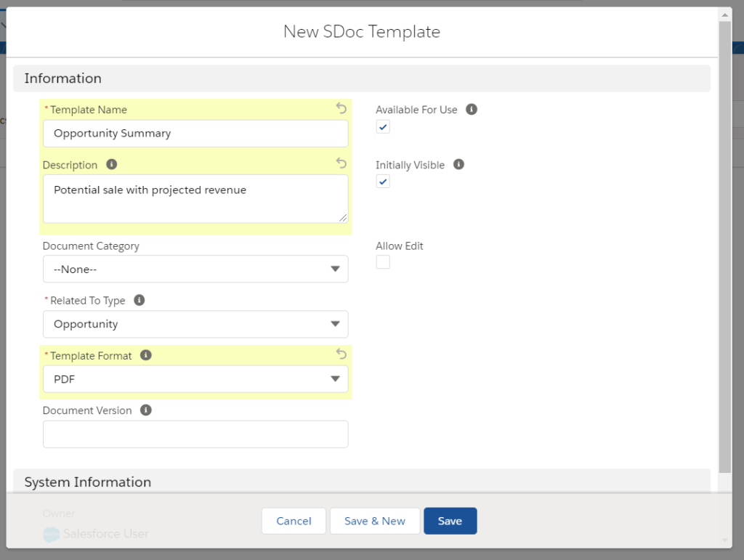The height and width of the screenshot is (560, 744).
Task: Click the undo arrow for Template Name
Action: [x=341, y=108]
